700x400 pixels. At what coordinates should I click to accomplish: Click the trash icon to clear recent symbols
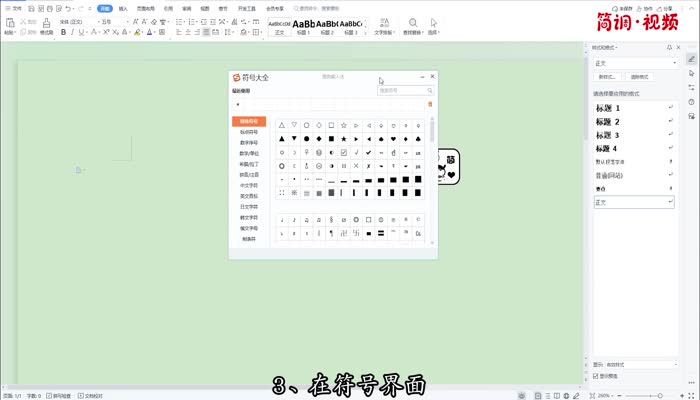(430, 104)
